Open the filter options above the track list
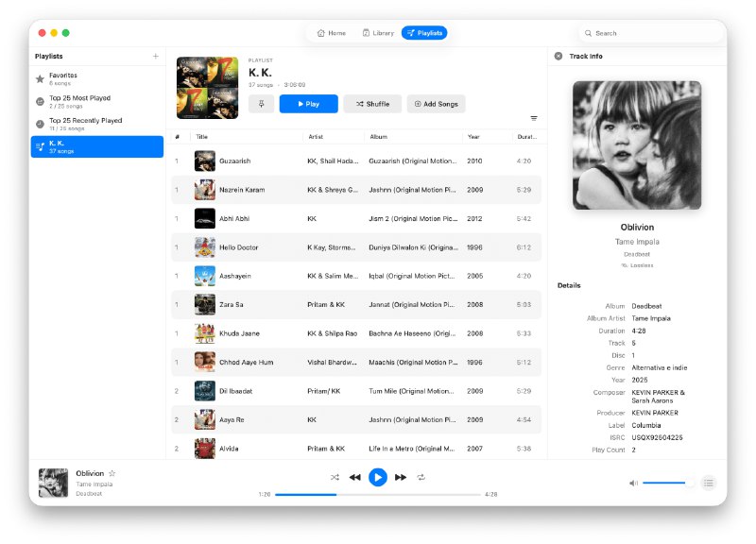The height and width of the screenshot is (544, 756). click(x=534, y=118)
